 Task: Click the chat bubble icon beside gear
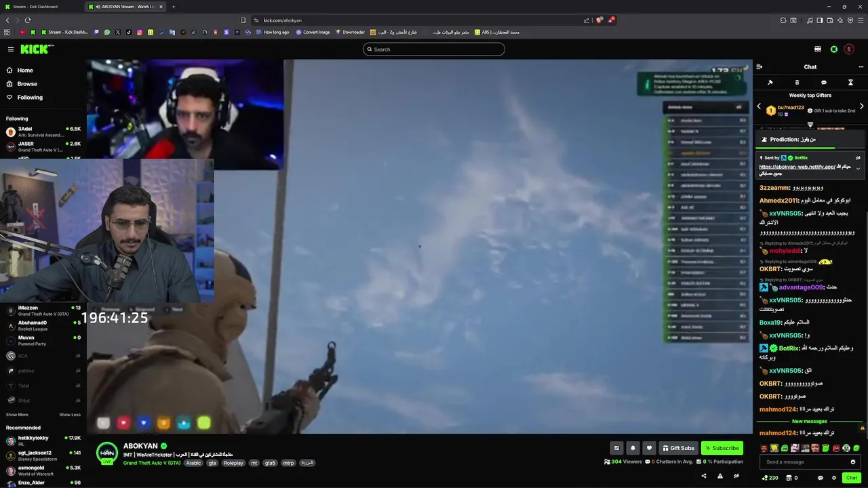(821, 478)
